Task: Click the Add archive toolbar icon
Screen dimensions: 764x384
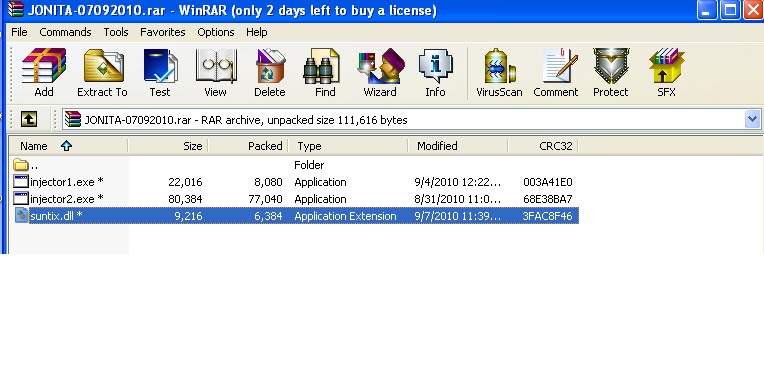Action: tap(43, 73)
